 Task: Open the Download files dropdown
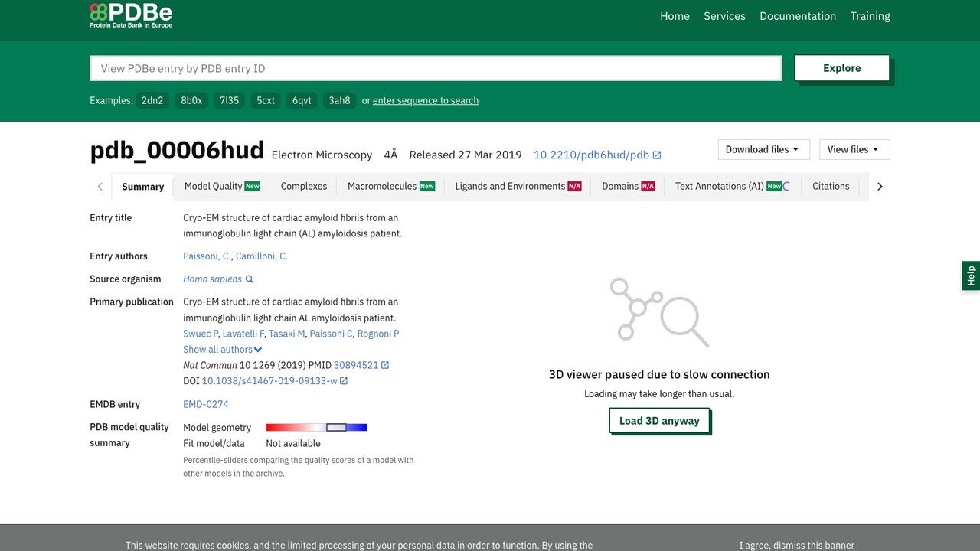pos(763,149)
